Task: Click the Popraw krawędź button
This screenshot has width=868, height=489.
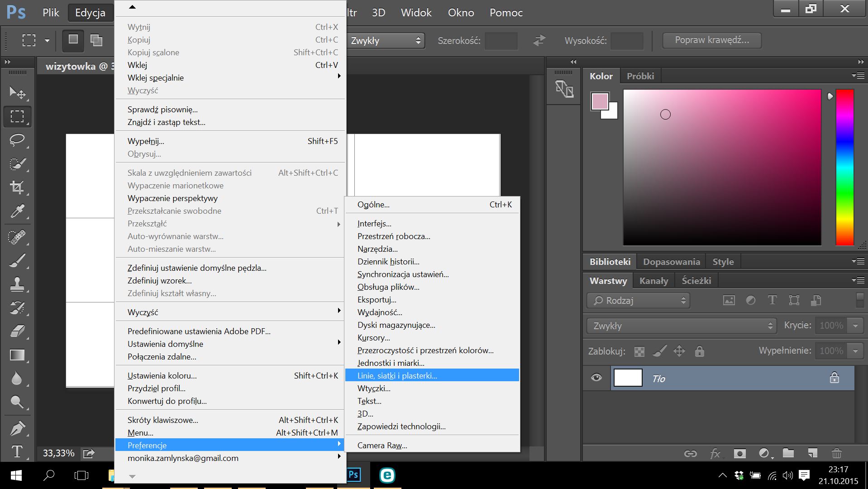Action: click(x=712, y=40)
